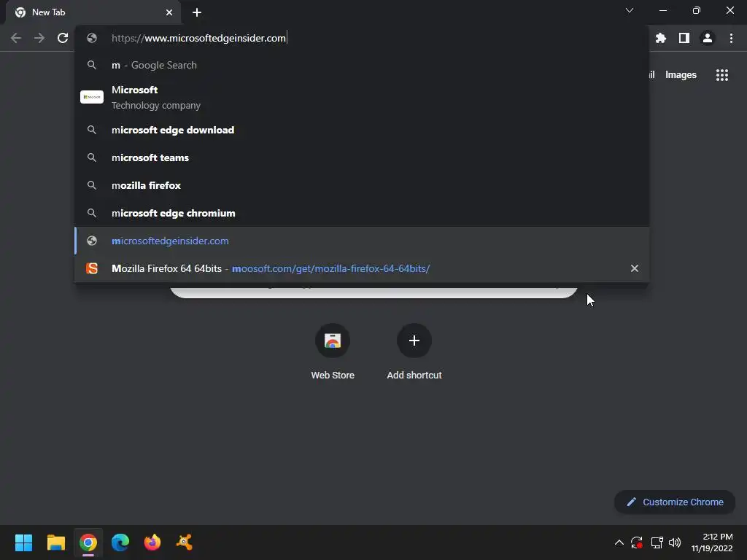
Task: Open the Google apps grid
Action: (722, 75)
